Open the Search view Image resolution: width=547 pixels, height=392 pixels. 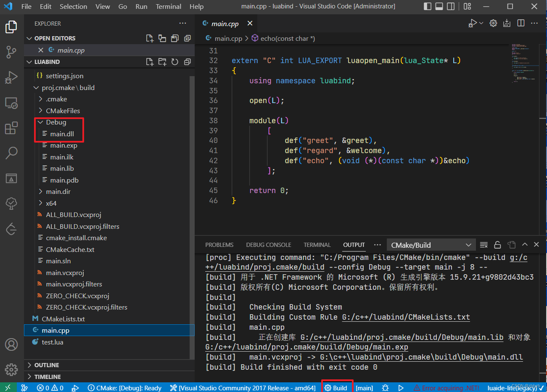tap(11, 153)
